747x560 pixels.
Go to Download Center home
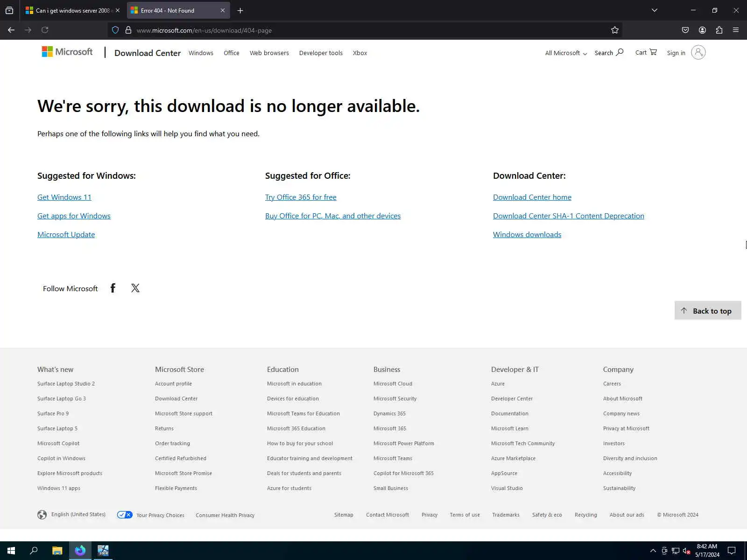(532, 197)
